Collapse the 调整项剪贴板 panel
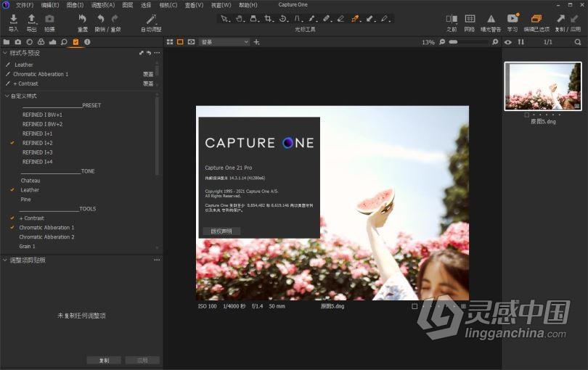This screenshot has height=370, width=588. (x=5, y=260)
